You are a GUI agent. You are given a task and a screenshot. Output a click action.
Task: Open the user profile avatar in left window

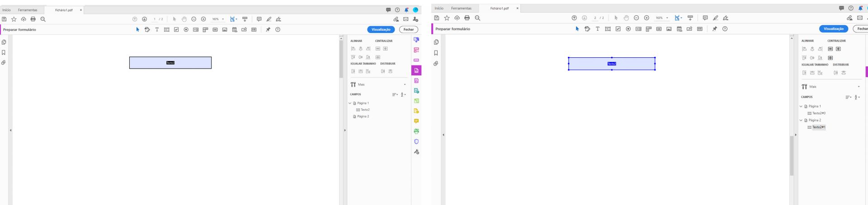pos(415,10)
